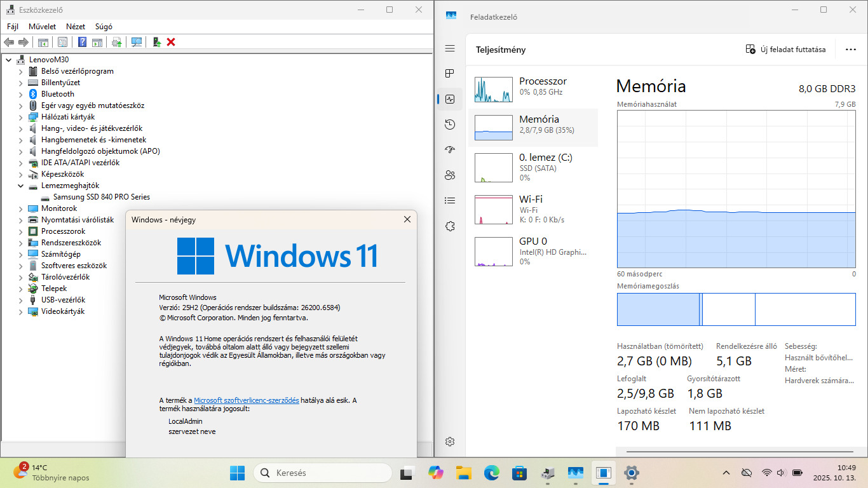Collapse the LenovoM30 root node
Viewport: 868px width, 488px height.
click(8, 60)
